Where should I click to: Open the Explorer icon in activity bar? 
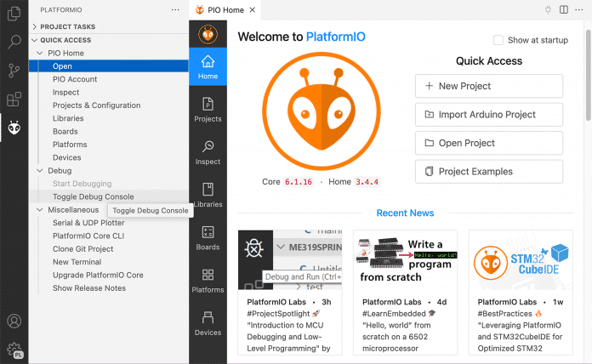tap(14, 13)
